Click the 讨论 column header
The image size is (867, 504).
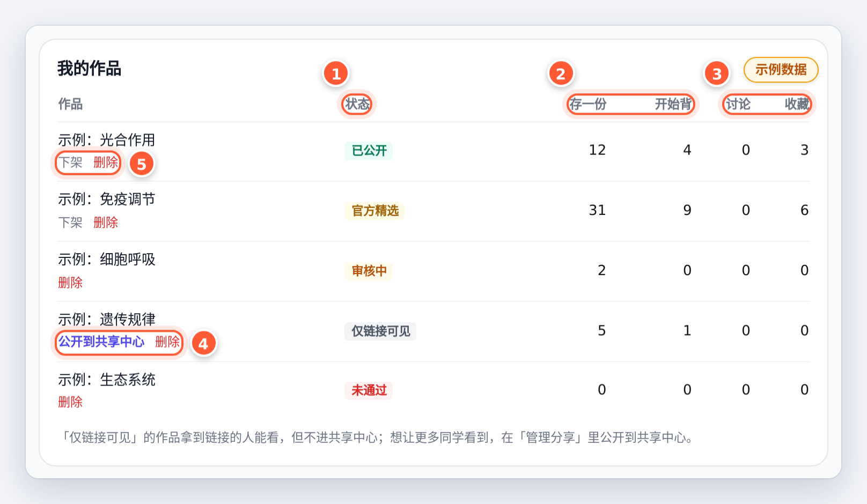click(738, 104)
